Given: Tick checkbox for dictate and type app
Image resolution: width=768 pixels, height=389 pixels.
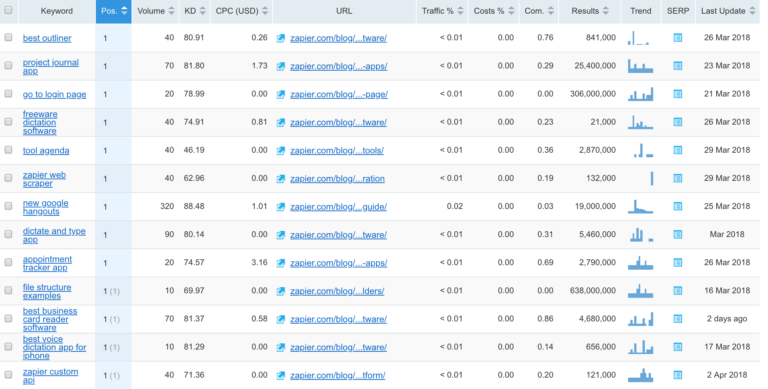Looking at the screenshot, I should point(8,234).
